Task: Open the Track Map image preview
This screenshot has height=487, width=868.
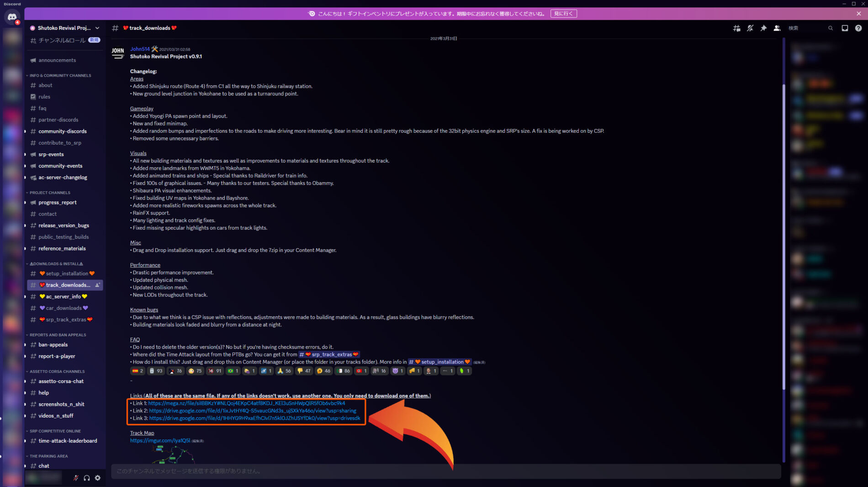Action: 174,455
